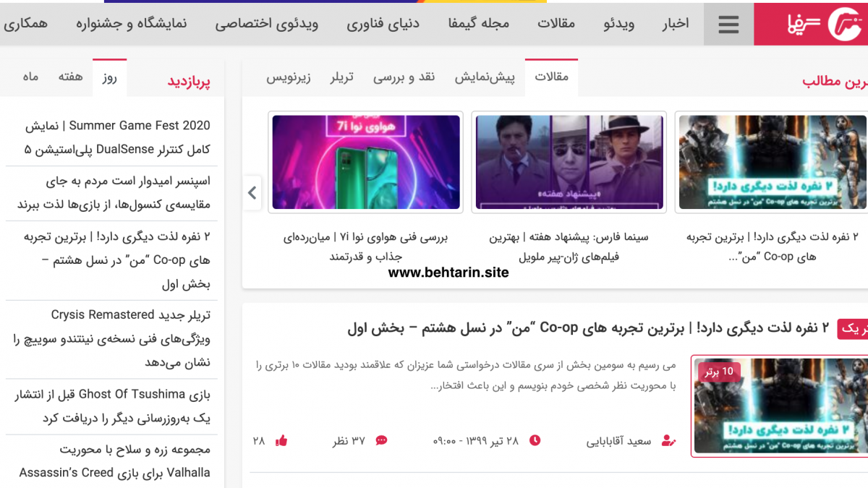Click the date ۲۸ تیر ۱۳۹۹ - ۰۹:۰۰
Image resolution: width=868 pixels, height=488 pixels.
(476, 440)
